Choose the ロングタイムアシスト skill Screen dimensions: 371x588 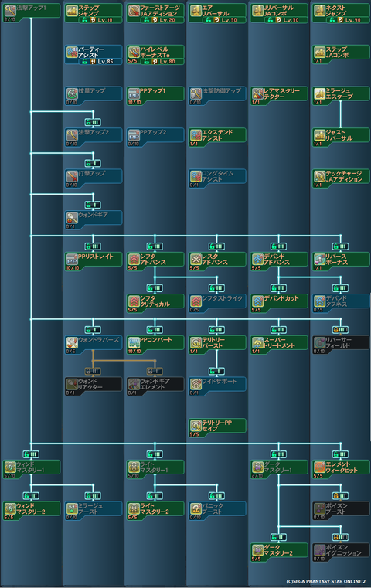(217, 178)
